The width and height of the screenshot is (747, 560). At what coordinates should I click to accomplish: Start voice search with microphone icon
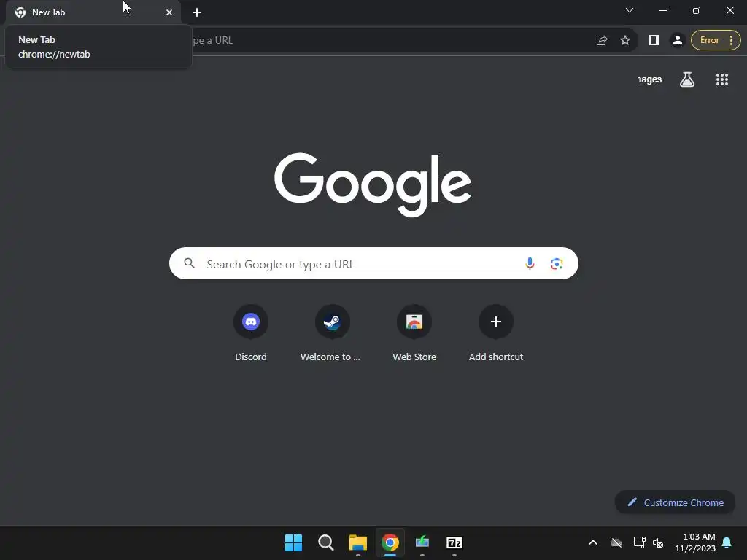530,263
